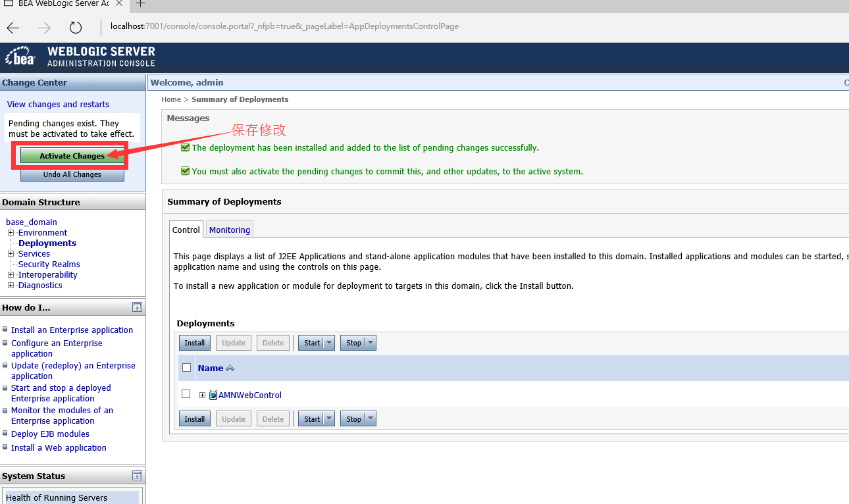Check the AMNWebControl row checkbox
This screenshot has height=504, width=849.
[186, 394]
